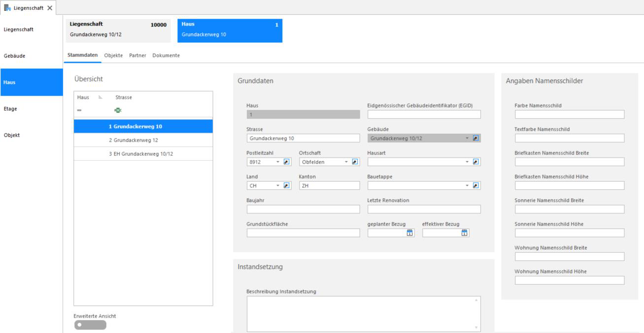Click Farbe Namensschild input field
The height and width of the screenshot is (333, 644).
click(570, 114)
